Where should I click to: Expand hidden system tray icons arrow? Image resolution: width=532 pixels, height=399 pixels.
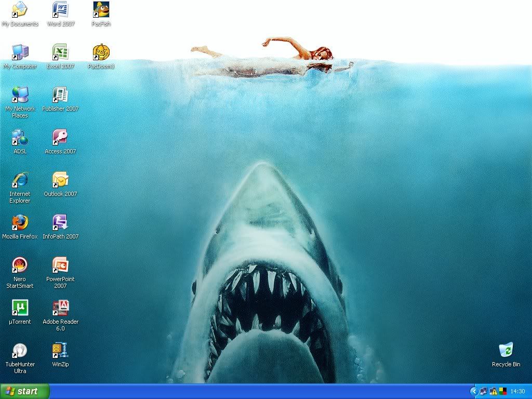point(474,391)
